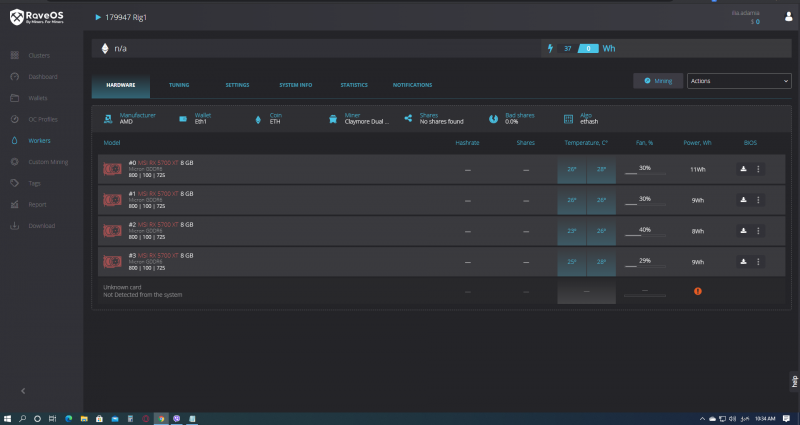Open Wallets from the sidebar

click(38, 98)
